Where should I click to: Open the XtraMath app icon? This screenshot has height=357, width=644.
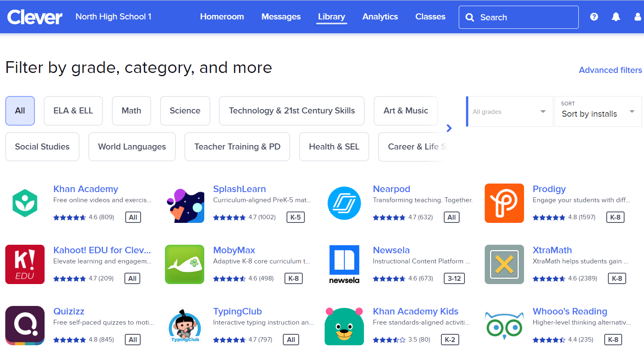[504, 264]
